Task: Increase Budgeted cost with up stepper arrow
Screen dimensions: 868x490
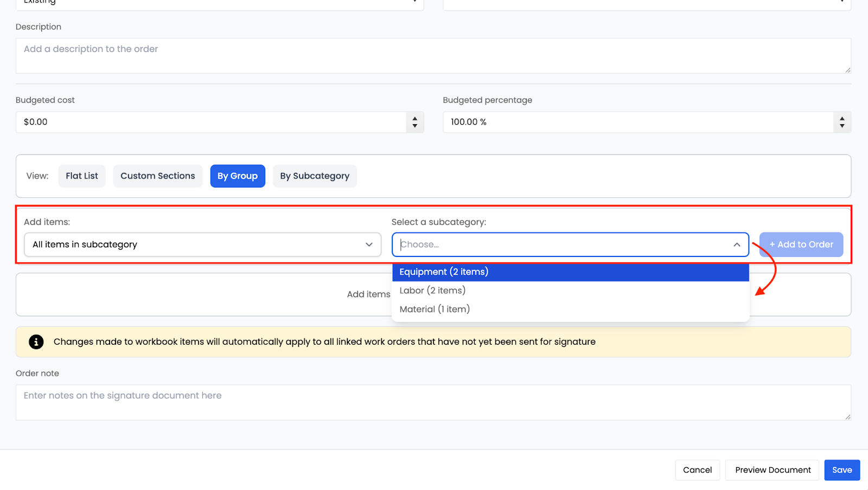Action: [414, 118]
